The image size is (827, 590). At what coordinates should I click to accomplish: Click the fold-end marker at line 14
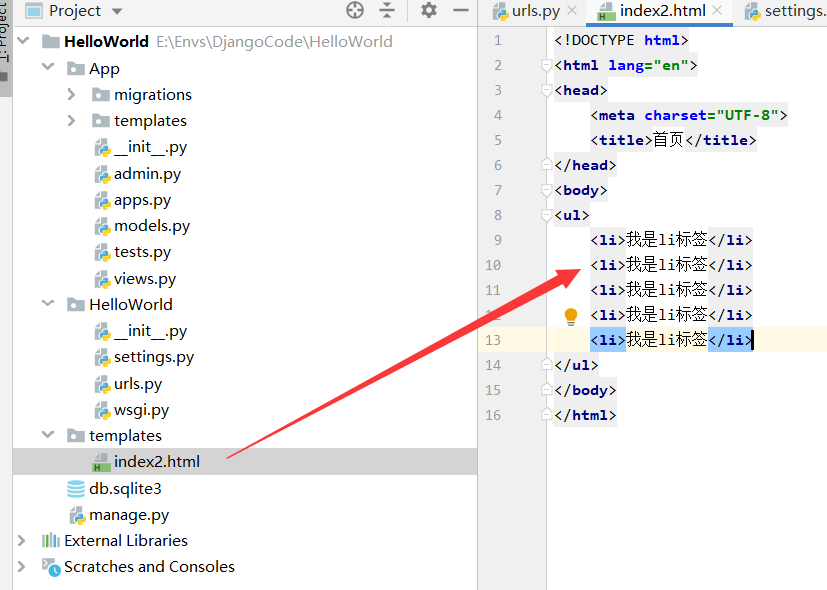coord(546,365)
